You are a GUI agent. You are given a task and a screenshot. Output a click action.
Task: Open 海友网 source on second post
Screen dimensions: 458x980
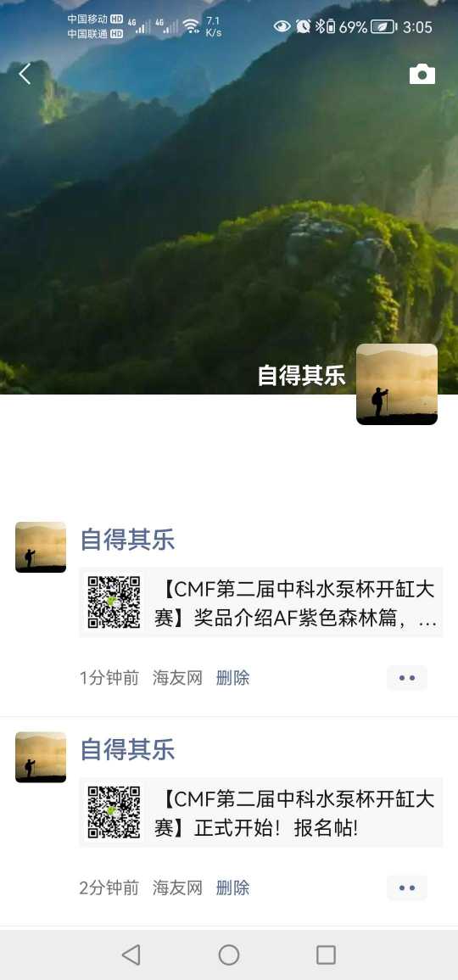click(177, 888)
